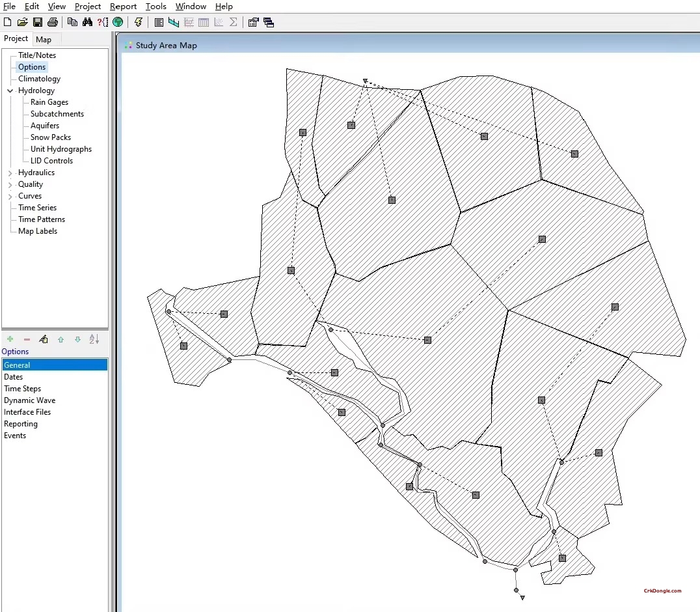Screen dimensions: 700x612
Task: Collapse the Hydrology tree node
Action: pos(10,91)
